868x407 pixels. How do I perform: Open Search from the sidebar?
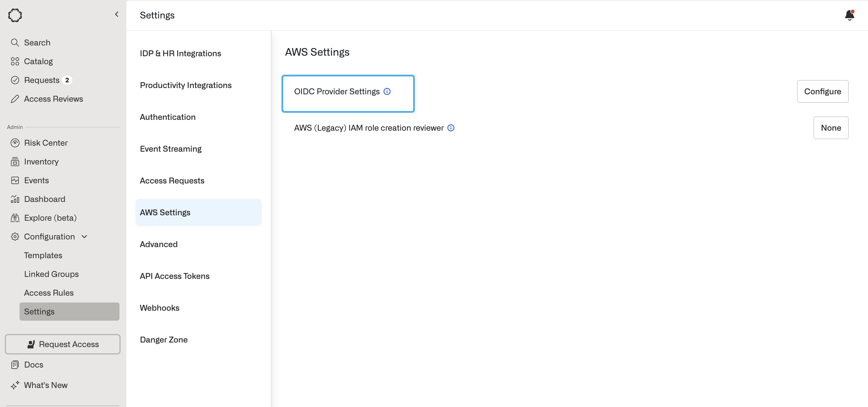(x=37, y=43)
